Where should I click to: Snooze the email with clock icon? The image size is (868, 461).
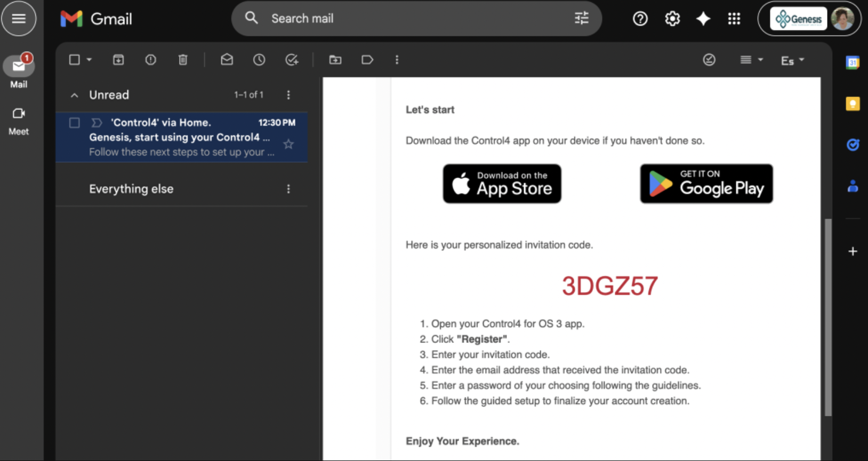pos(259,60)
